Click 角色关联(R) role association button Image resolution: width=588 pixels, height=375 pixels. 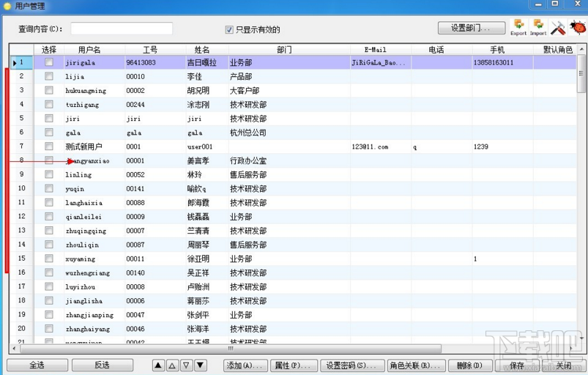(416, 365)
